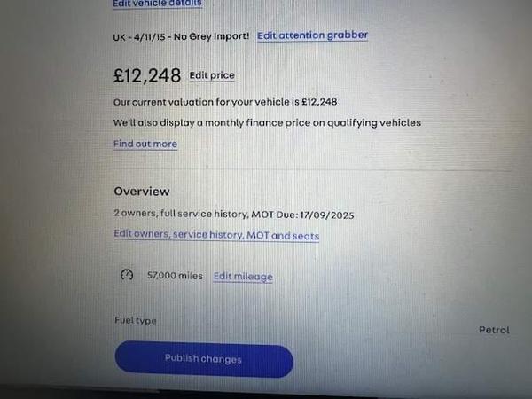The image size is (532, 399).
Task: Click the 'No Grey Import!' attention grabber text
Action: click(212, 36)
